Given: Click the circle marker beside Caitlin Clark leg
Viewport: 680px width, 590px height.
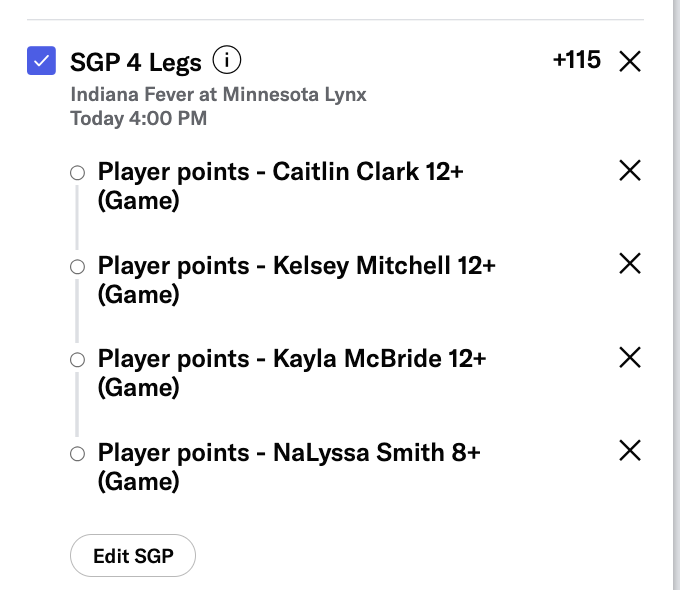Looking at the screenshot, I should coord(77,173).
